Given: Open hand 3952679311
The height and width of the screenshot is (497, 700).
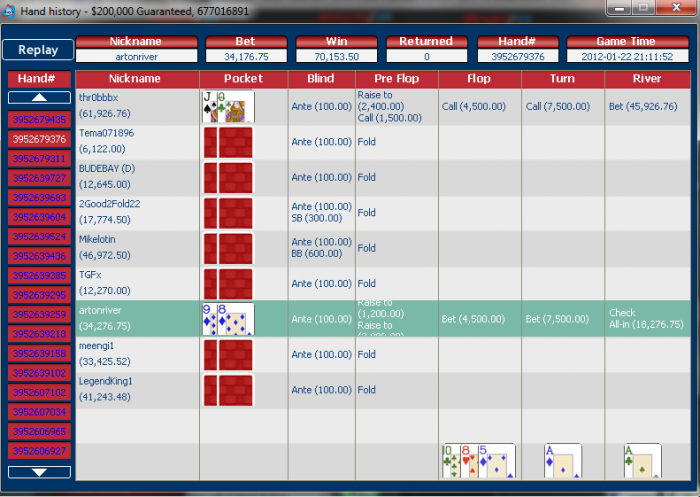Looking at the screenshot, I should [x=39, y=159].
